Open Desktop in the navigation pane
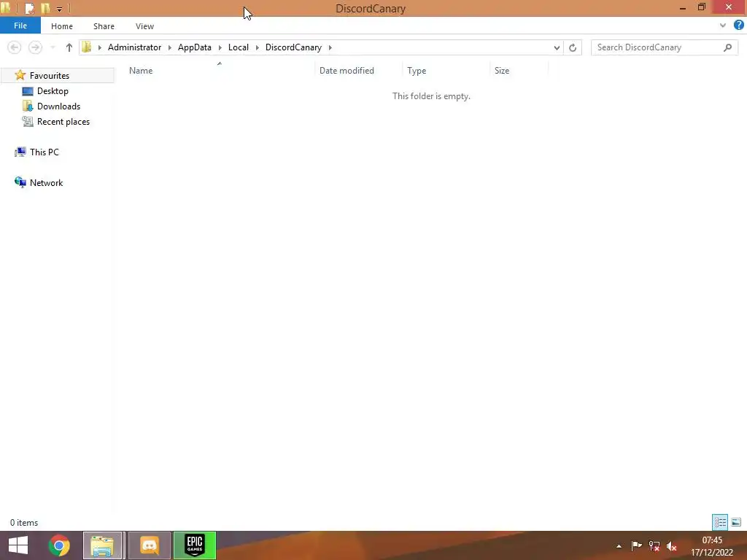 click(53, 91)
